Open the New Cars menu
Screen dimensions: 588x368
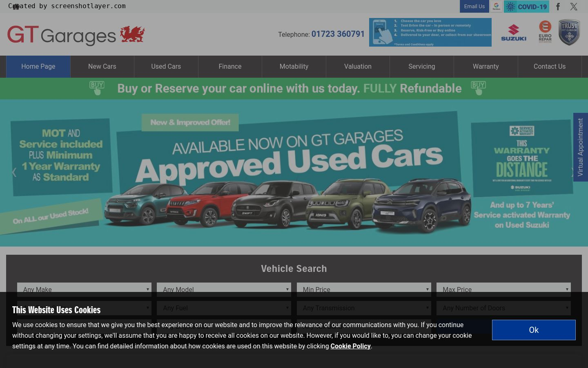(102, 67)
